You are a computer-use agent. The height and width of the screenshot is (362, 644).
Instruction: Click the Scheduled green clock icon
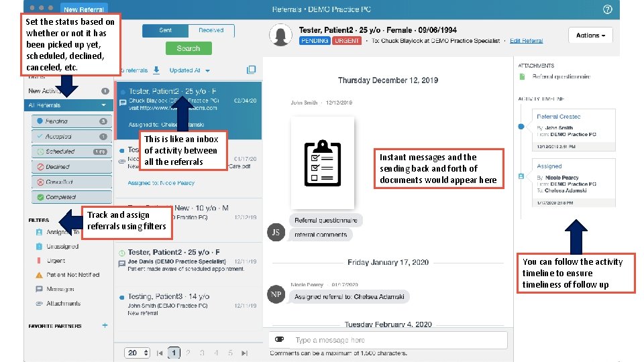[40, 152]
